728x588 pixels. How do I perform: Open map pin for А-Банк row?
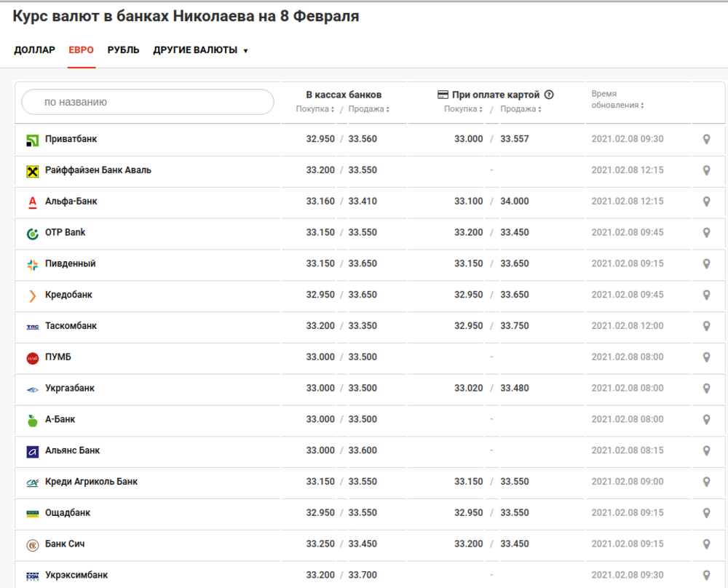(x=706, y=419)
